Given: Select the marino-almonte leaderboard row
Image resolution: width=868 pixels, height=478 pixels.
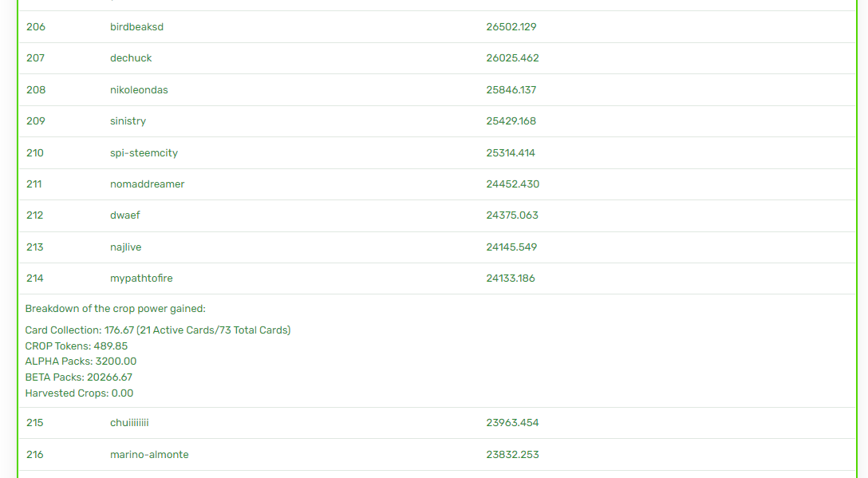Looking at the screenshot, I should [437, 455].
